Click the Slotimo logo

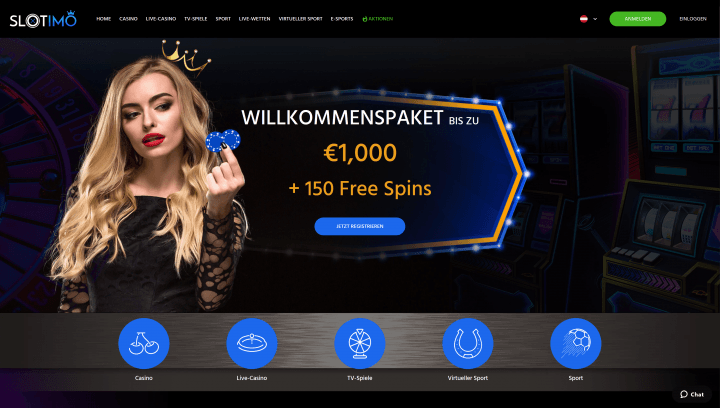click(43, 19)
